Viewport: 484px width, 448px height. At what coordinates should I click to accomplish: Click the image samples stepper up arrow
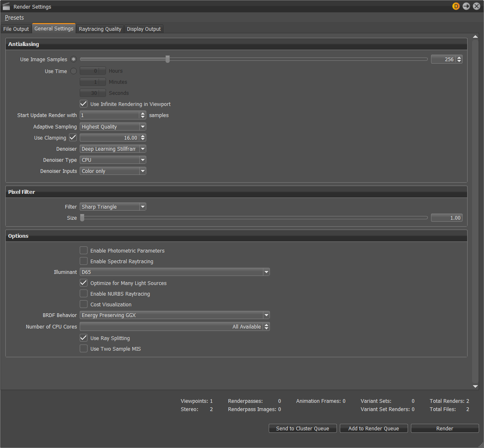point(459,57)
